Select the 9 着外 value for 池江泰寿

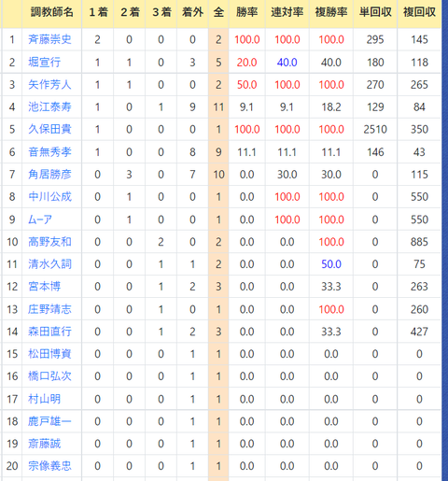pos(192,107)
